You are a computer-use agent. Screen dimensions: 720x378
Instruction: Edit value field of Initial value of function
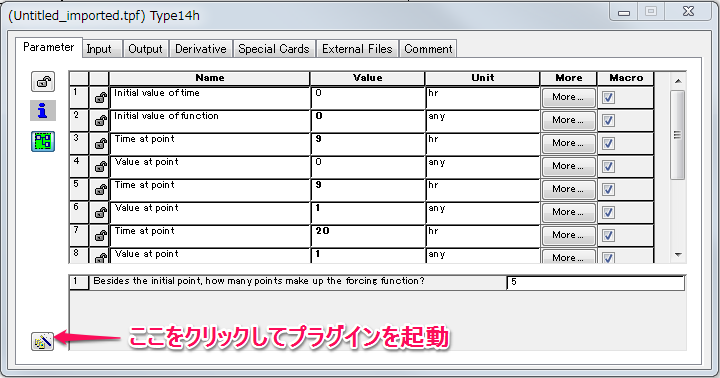367,121
